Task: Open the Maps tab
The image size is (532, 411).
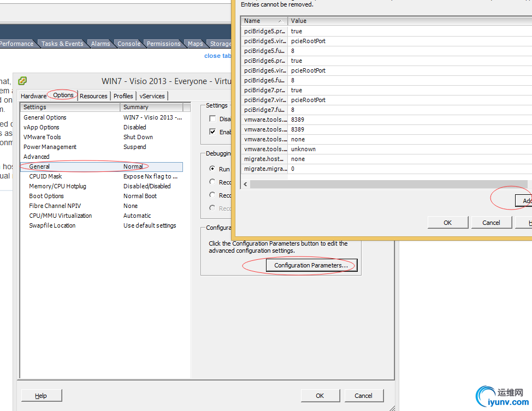Action: tap(196, 44)
